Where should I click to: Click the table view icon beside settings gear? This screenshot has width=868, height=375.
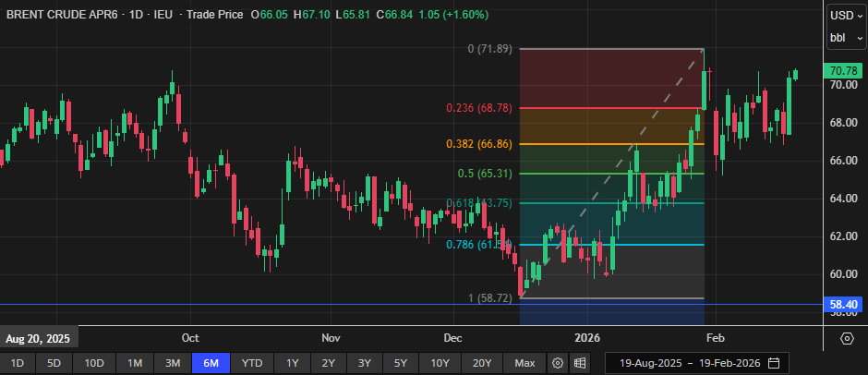(580, 363)
